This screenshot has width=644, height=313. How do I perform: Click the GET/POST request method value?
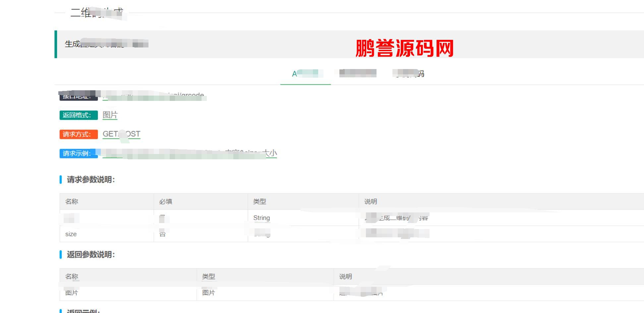pos(121,134)
